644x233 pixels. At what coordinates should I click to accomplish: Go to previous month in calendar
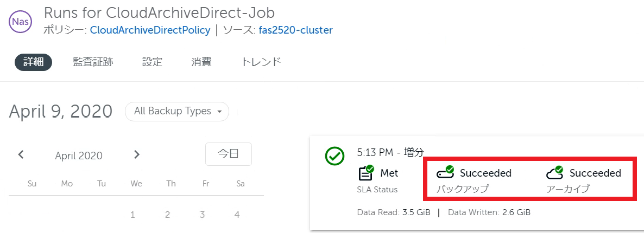click(21, 154)
